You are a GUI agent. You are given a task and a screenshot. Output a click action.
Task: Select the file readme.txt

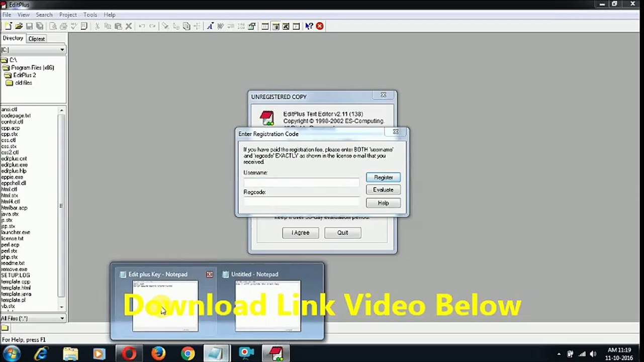coord(13,263)
